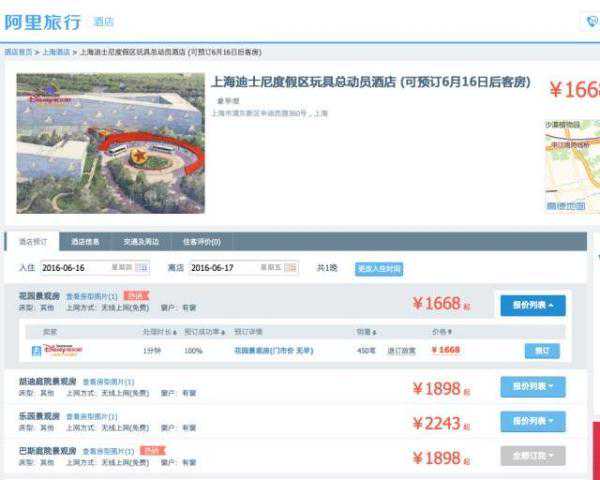
Task: Open the check-in date calendar icon
Action: click(142, 268)
